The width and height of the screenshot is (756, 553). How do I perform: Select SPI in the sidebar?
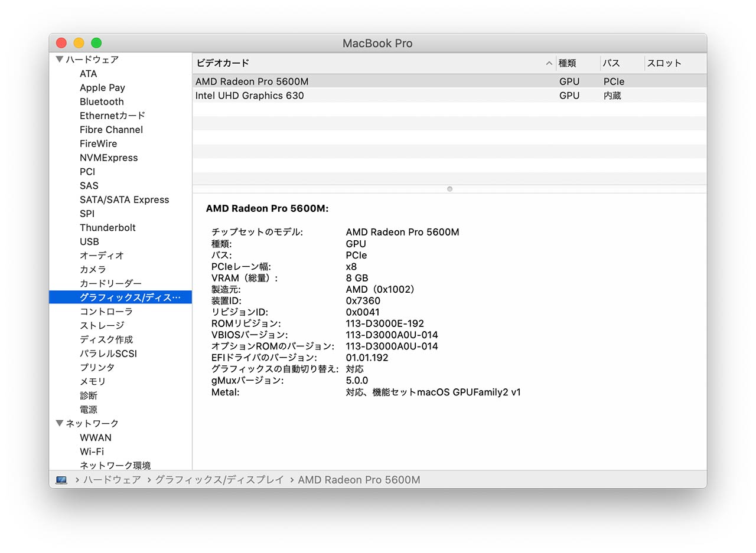click(x=87, y=214)
